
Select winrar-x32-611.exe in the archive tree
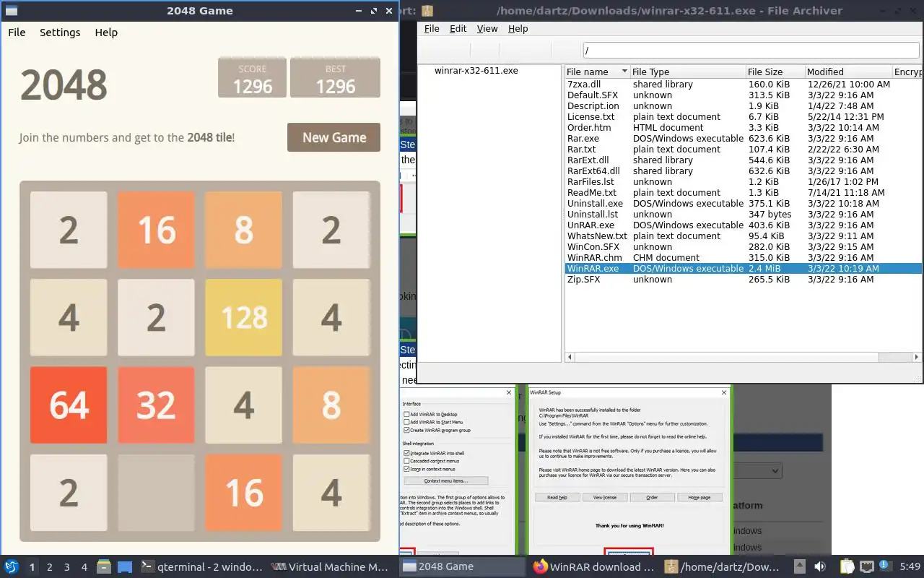(x=476, y=71)
